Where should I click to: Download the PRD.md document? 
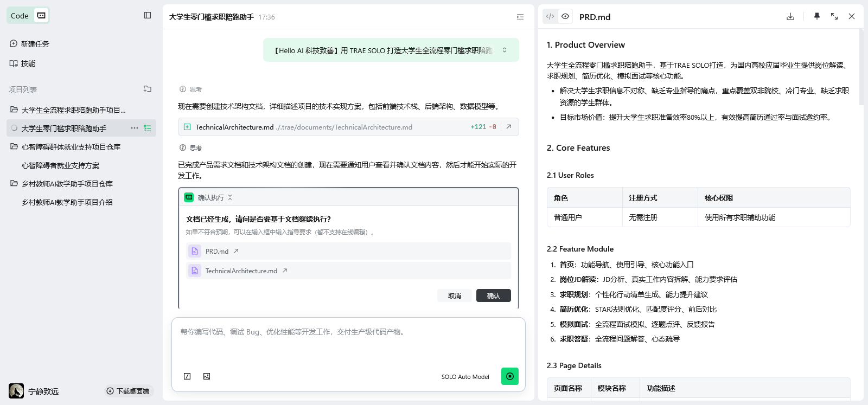pos(790,16)
